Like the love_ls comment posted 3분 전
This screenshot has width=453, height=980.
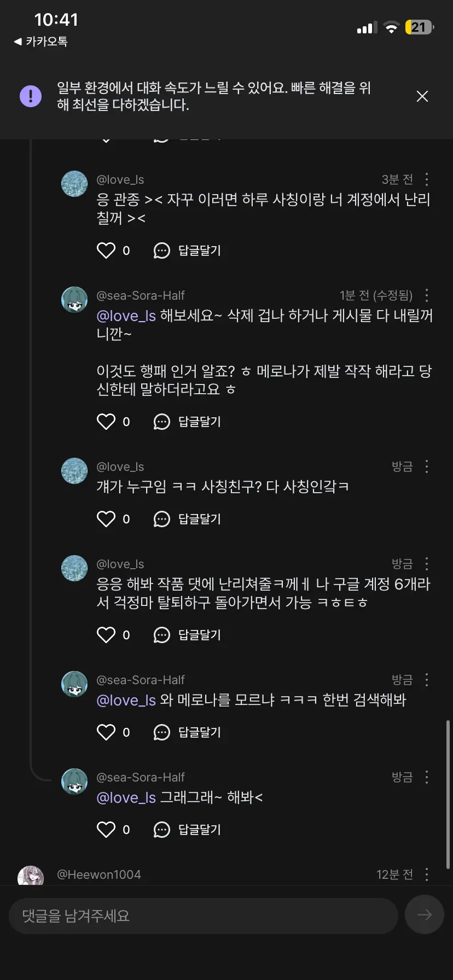106,250
